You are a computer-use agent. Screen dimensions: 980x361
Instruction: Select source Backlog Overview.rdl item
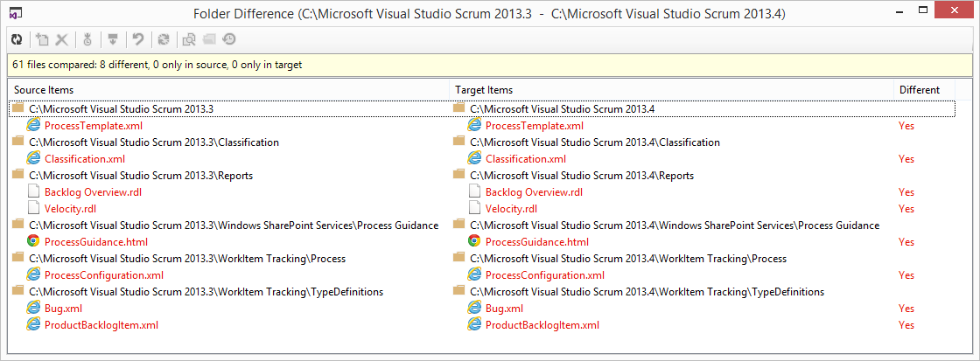[x=93, y=192]
